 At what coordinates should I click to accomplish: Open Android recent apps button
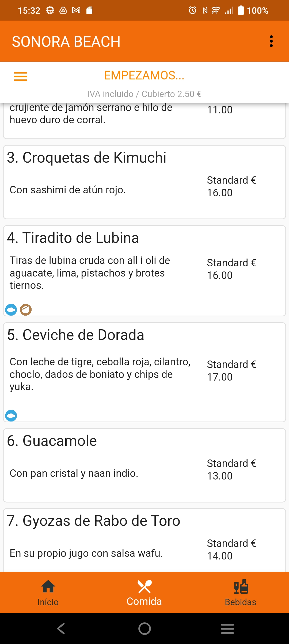point(227,628)
